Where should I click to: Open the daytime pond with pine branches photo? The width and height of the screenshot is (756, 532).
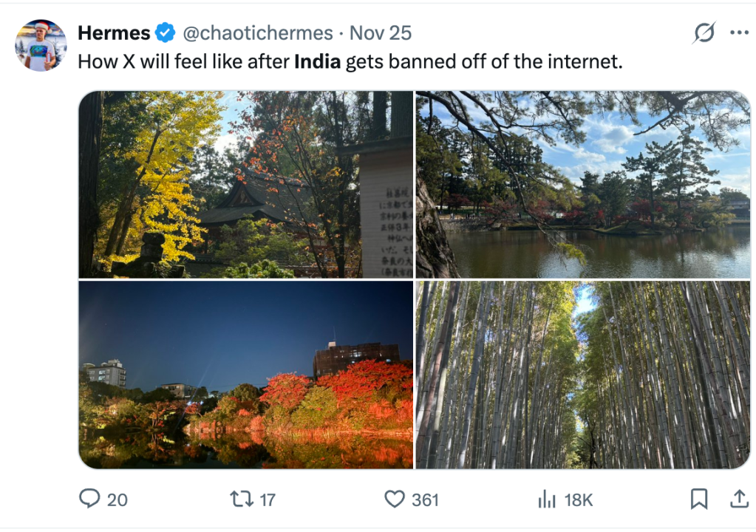pos(583,185)
